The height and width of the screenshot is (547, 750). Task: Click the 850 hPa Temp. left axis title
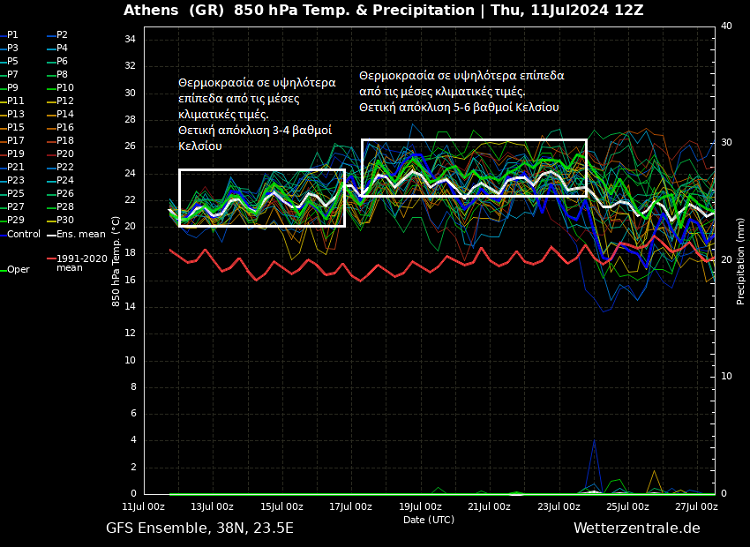click(x=116, y=260)
